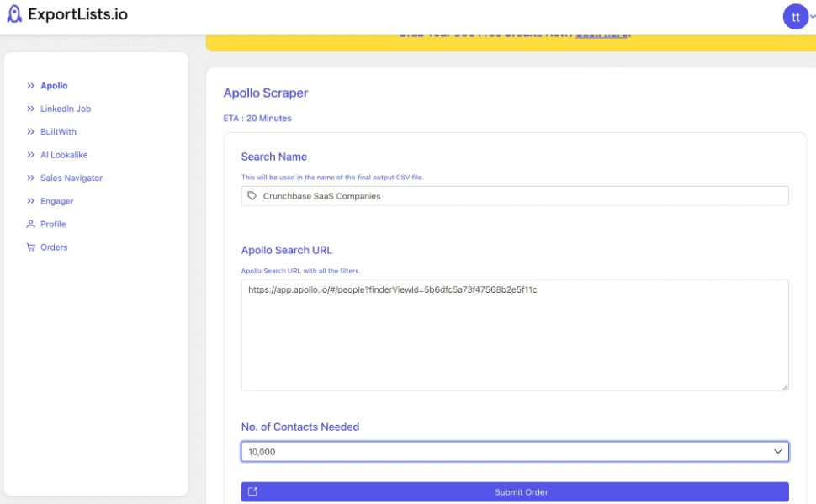Follow the Click here link in yellow banner

[x=601, y=34]
